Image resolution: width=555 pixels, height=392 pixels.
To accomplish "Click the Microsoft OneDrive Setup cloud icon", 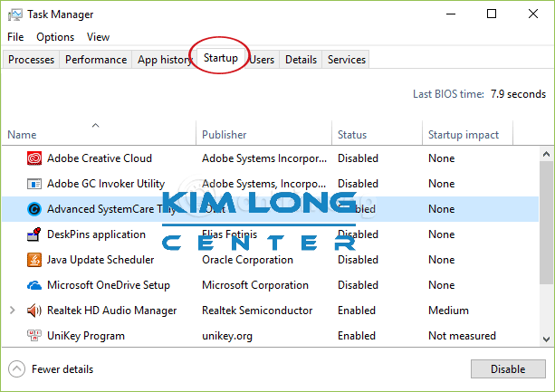I will (x=34, y=285).
